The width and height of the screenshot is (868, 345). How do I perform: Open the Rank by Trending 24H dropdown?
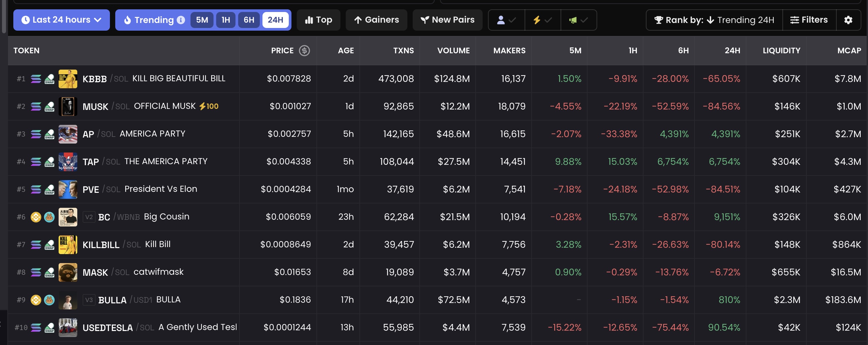(714, 20)
